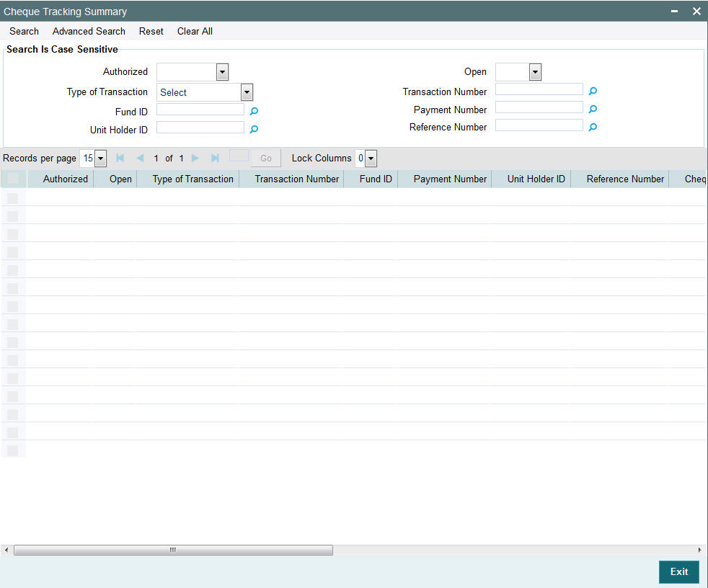Go to last page of records

[x=215, y=158]
